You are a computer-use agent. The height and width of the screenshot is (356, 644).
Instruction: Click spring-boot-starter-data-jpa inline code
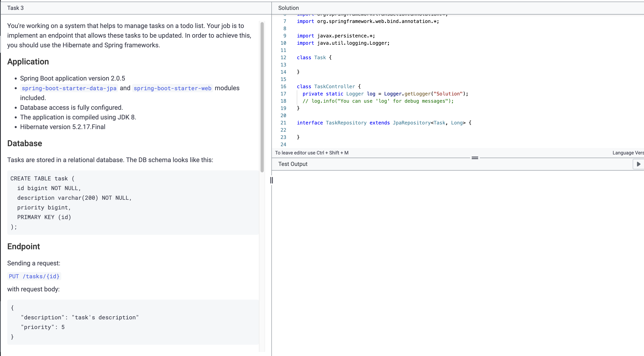tap(69, 88)
